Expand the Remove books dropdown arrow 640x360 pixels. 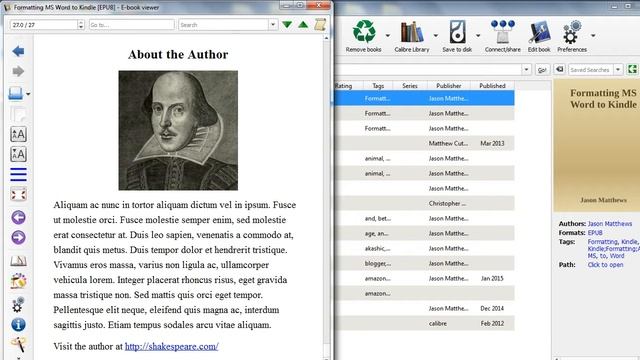[x=387, y=36]
